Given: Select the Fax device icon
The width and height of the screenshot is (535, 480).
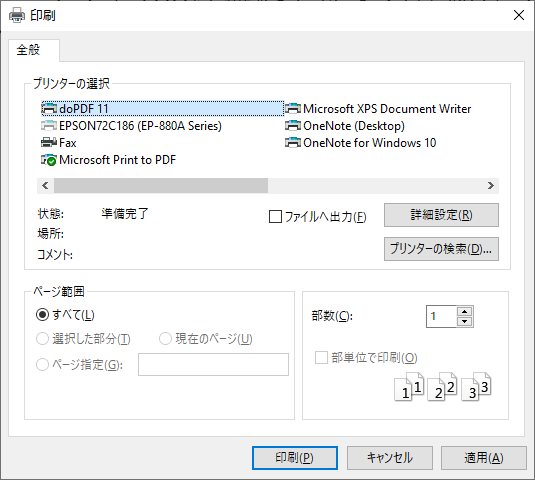Looking at the screenshot, I should 49,143.
